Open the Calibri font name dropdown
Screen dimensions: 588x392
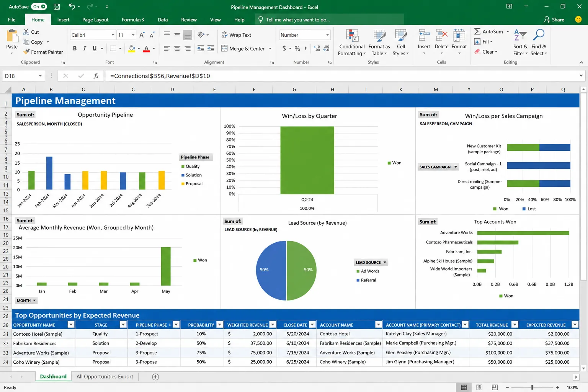[113, 35]
